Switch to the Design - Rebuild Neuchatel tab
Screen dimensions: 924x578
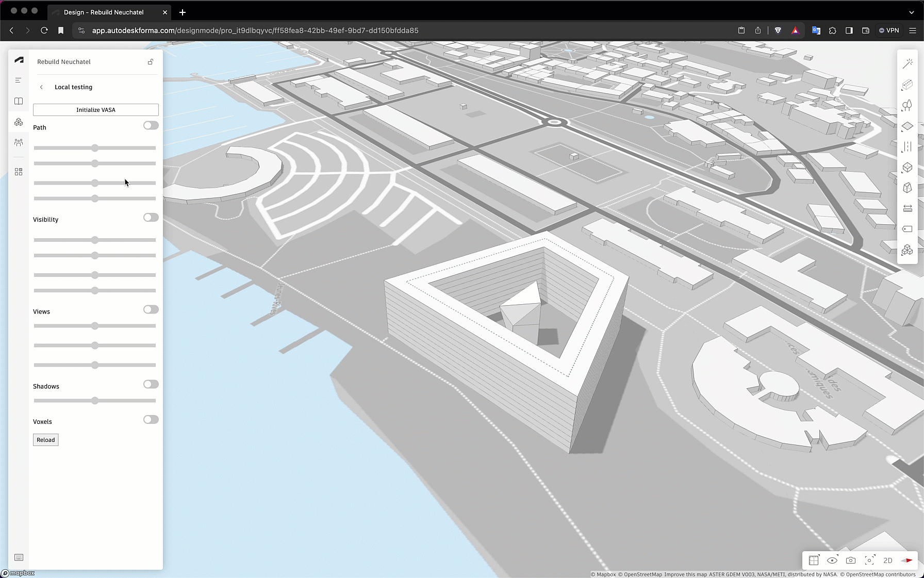[104, 12]
